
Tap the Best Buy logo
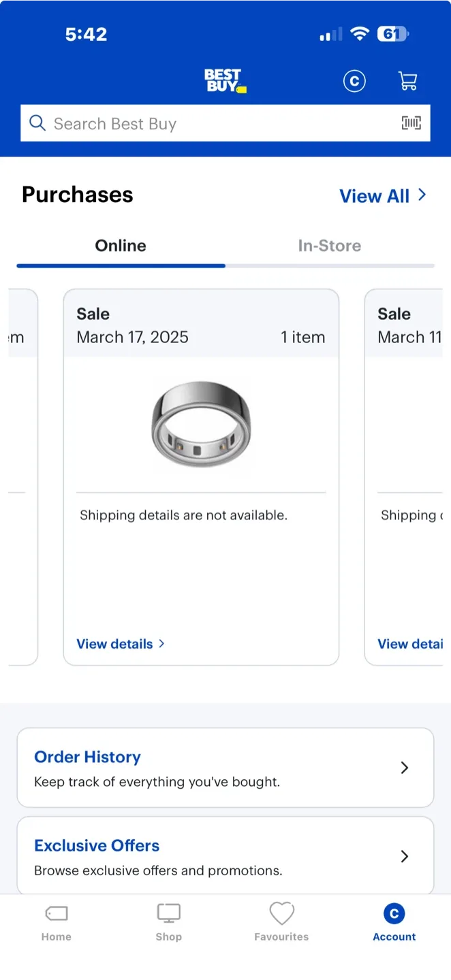click(x=225, y=80)
